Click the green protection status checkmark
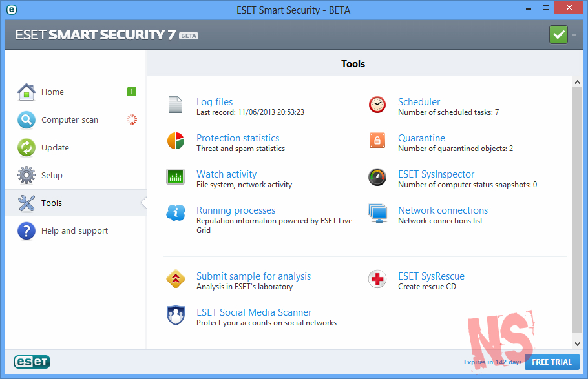 point(558,35)
